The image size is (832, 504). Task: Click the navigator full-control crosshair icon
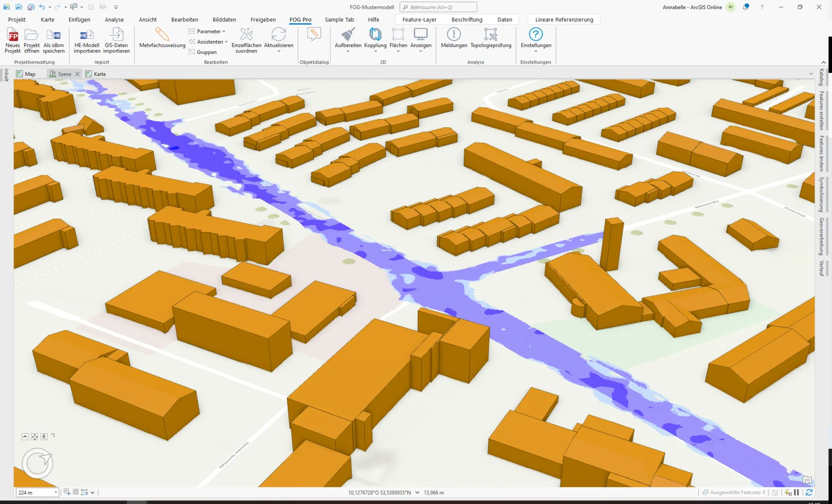(35, 436)
